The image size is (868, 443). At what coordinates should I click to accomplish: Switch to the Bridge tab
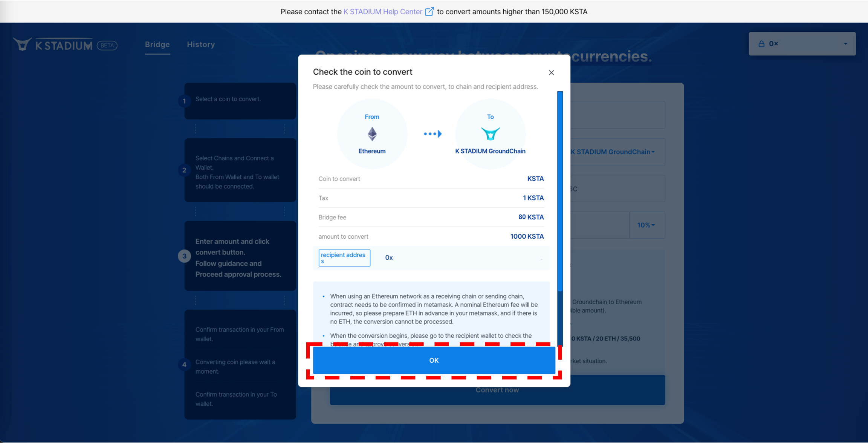(x=157, y=44)
